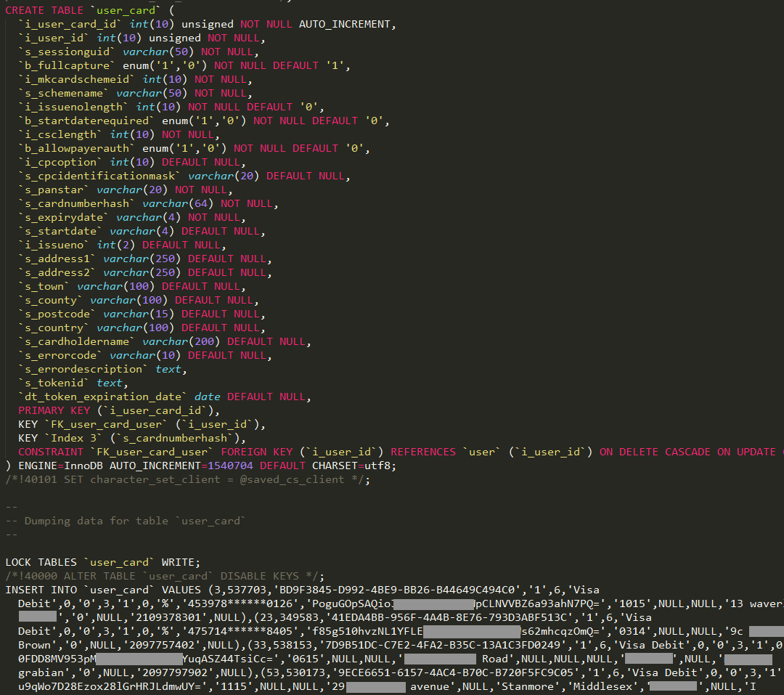Click the CONSTRAINT FOREIGN KEY line
This screenshot has width=784, height=695.
pyautogui.click(x=401, y=452)
